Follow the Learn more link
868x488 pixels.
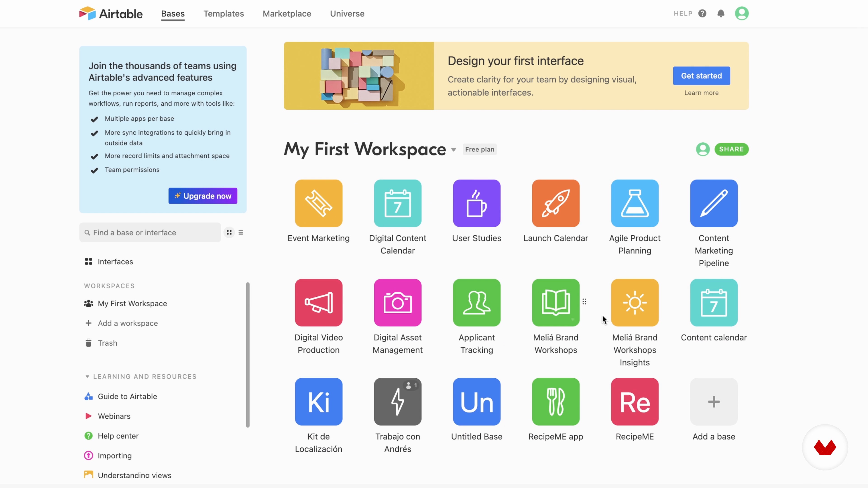[702, 93]
